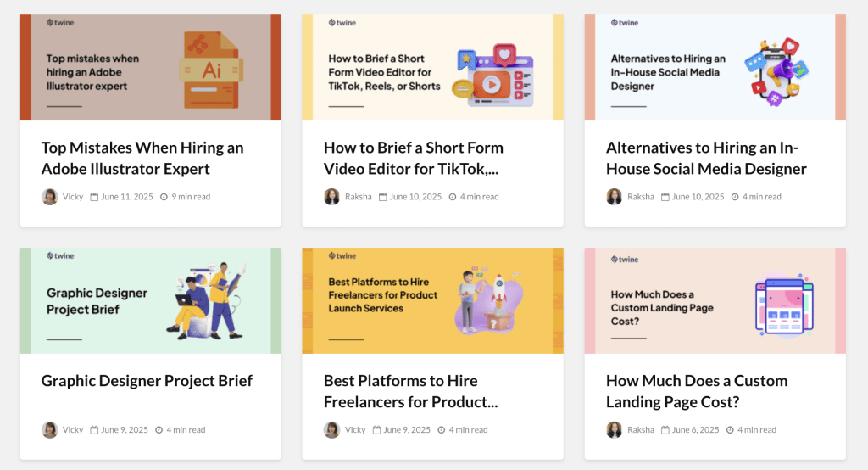Click clock icon next to 9 min read
This screenshot has height=470, width=868.
click(164, 197)
